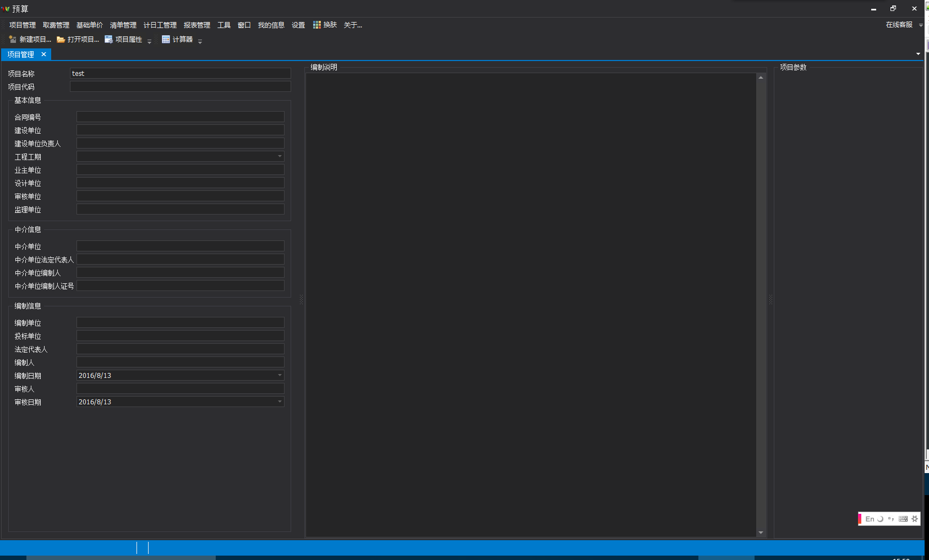Click inside the 编制说明 text area

pos(531,305)
